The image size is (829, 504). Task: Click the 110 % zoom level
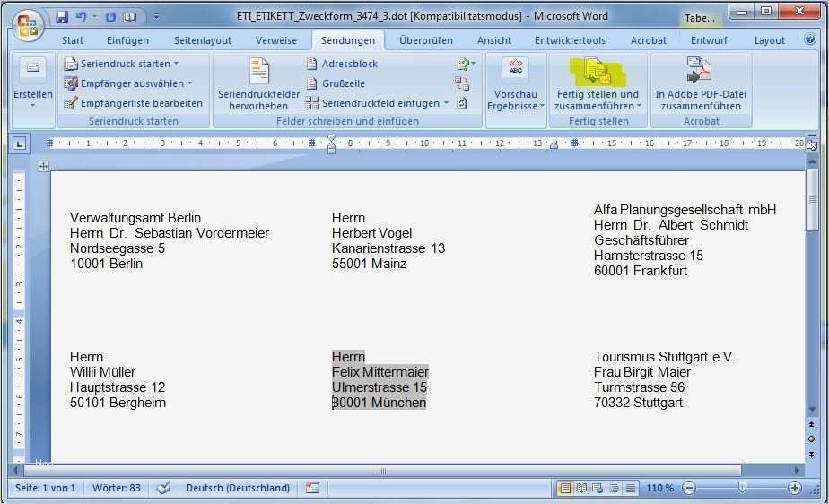pos(659,488)
